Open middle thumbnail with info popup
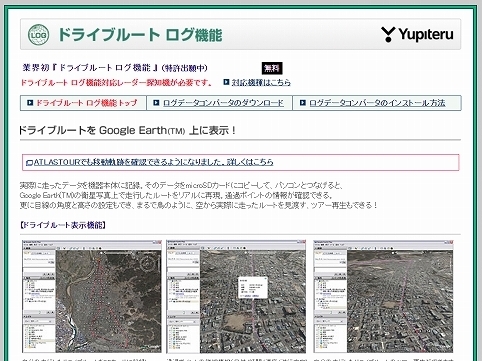This screenshot has height=361, width=482. pos(236,296)
